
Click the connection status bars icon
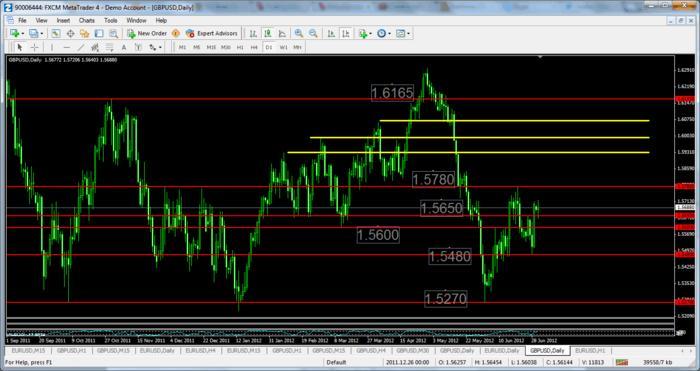[622, 362]
